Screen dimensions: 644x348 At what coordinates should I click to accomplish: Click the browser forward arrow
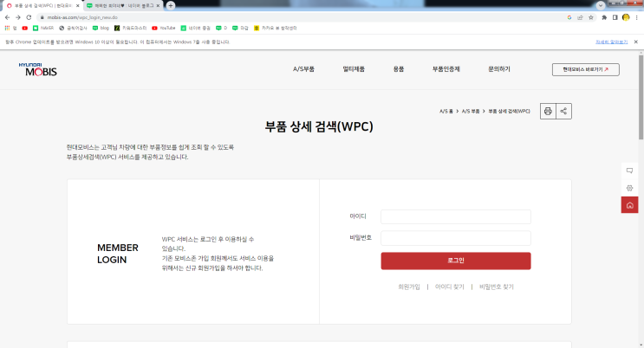tap(17, 17)
